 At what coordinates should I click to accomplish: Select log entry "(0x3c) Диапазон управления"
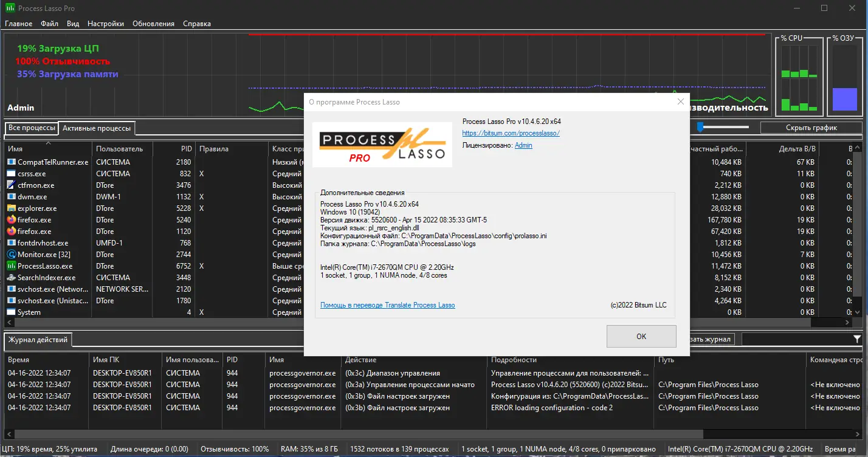pyautogui.click(x=393, y=373)
